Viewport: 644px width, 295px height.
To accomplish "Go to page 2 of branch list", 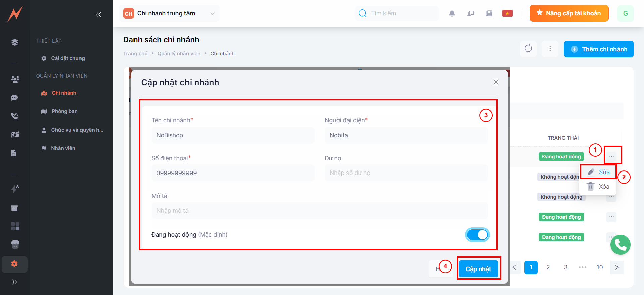I will (548, 267).
